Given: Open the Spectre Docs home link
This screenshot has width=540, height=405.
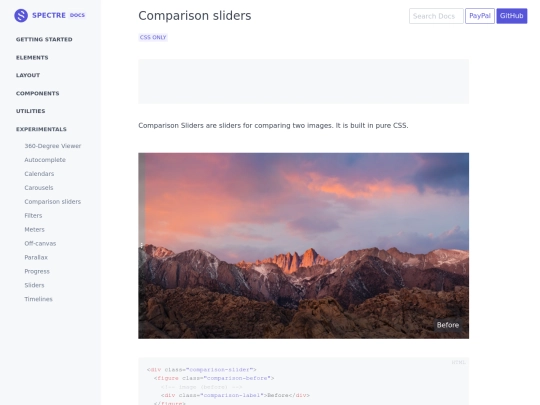Looking at the screenshot, I should click(x=50, y=15).
